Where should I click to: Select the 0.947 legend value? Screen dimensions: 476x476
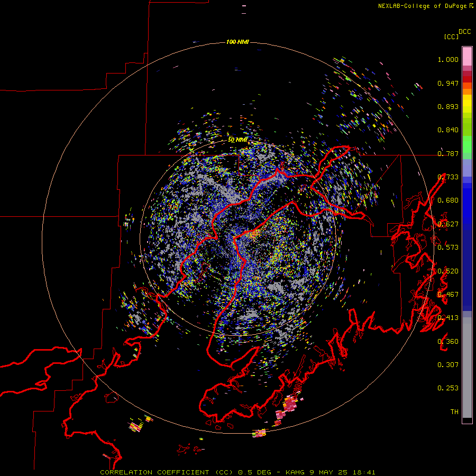coord(448,83)
